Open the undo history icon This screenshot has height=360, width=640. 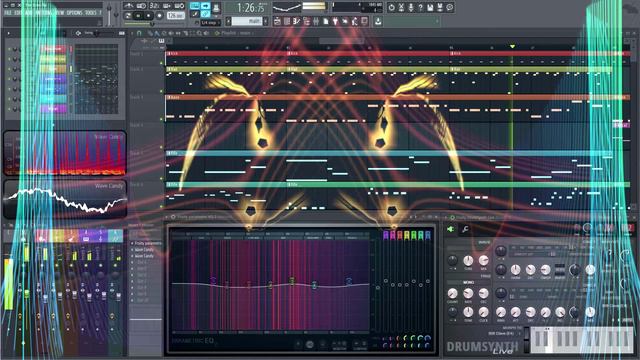tap(391, 7)
